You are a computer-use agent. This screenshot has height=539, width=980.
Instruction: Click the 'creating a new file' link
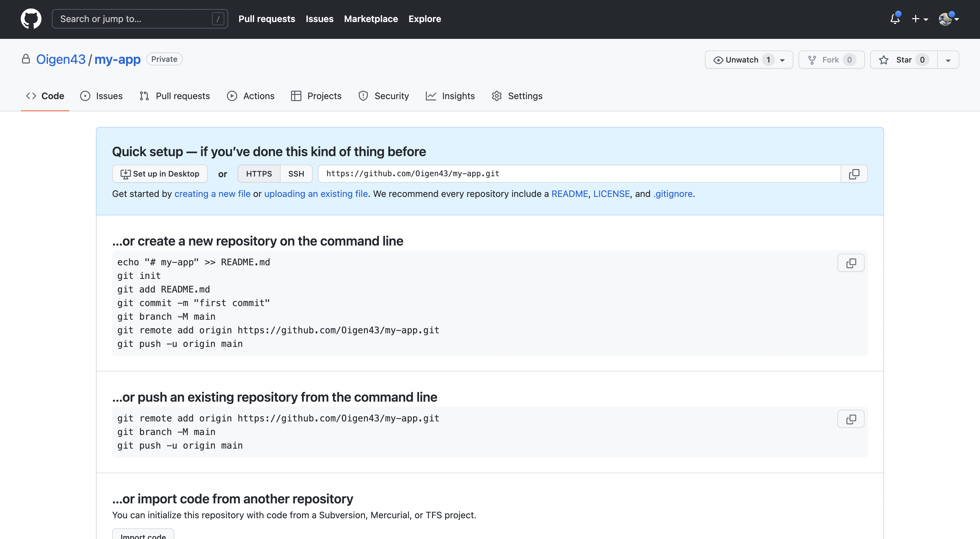(212, 194)
